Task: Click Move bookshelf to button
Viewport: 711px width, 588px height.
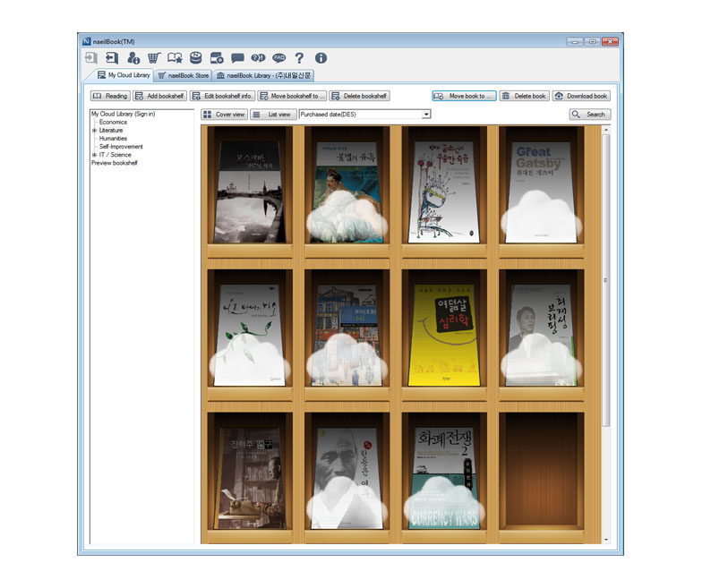Action: (292, 96)
